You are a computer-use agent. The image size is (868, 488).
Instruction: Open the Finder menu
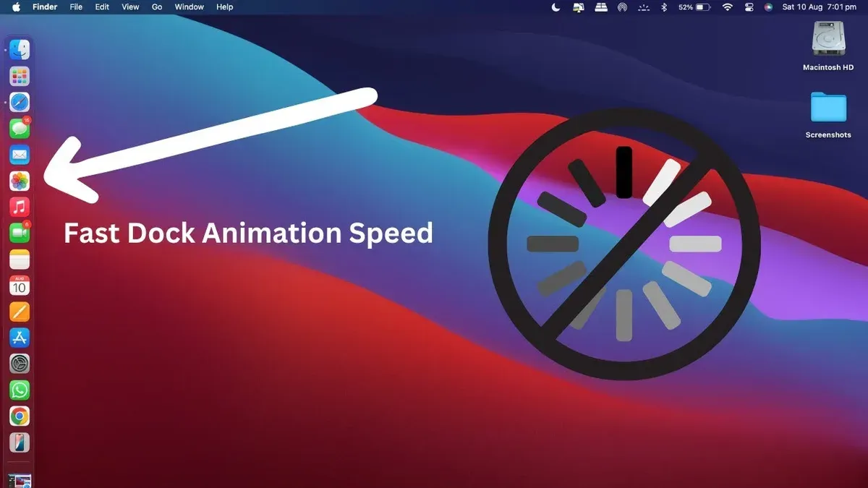(x=45, y=7)
